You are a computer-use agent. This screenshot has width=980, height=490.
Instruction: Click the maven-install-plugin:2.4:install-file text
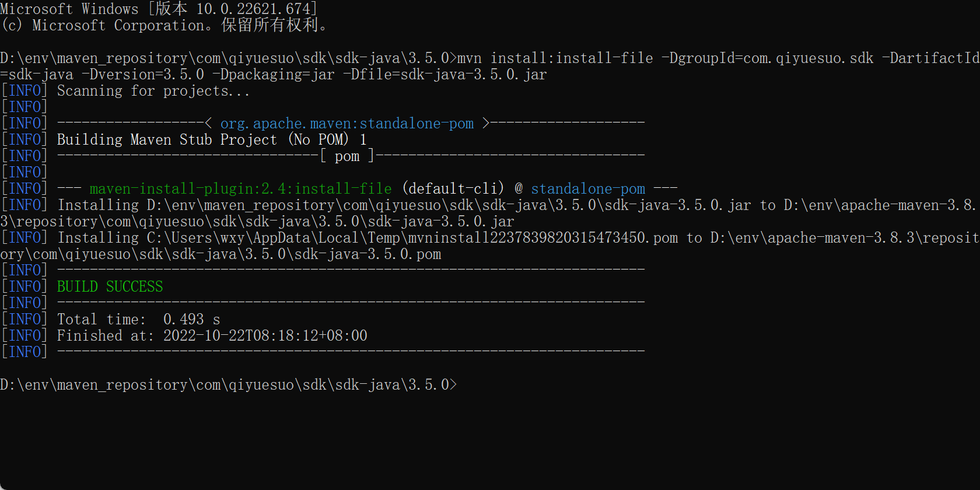tap(240, 188)
